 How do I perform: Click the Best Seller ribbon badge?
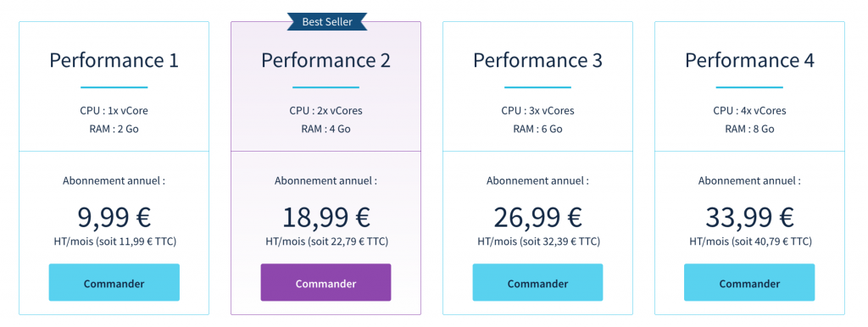[326, 21]
